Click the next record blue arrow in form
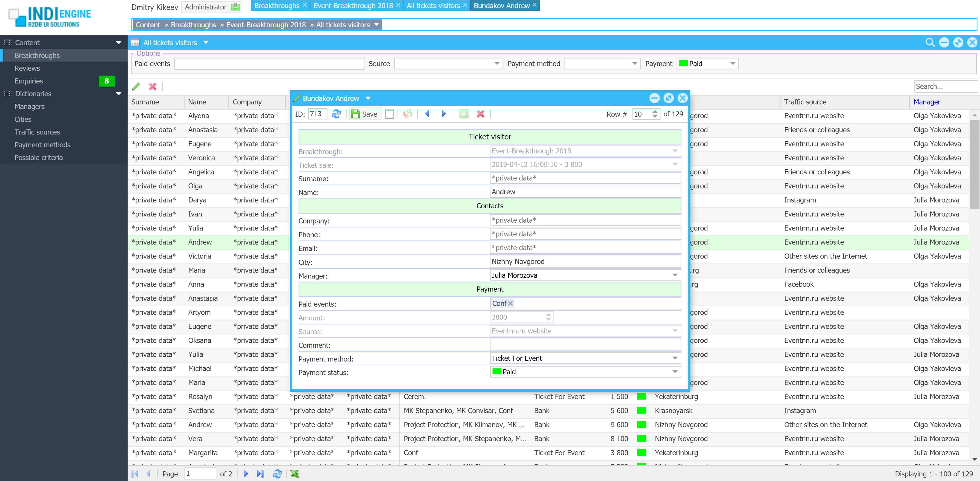This screenshot has width=980, height=481. pos(443,114)
